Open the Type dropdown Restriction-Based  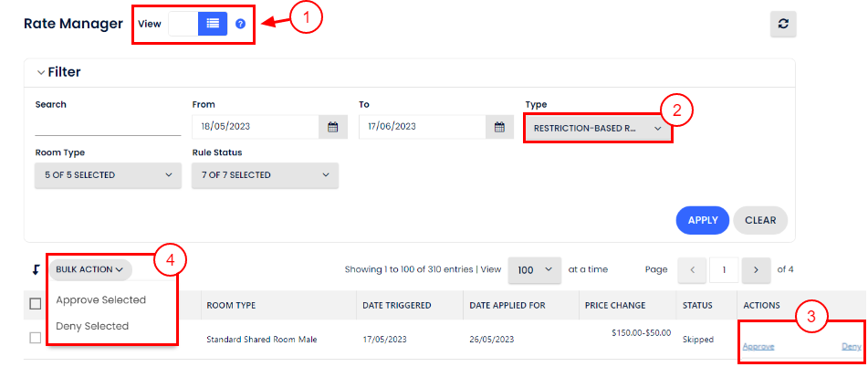tap(598, 128)
